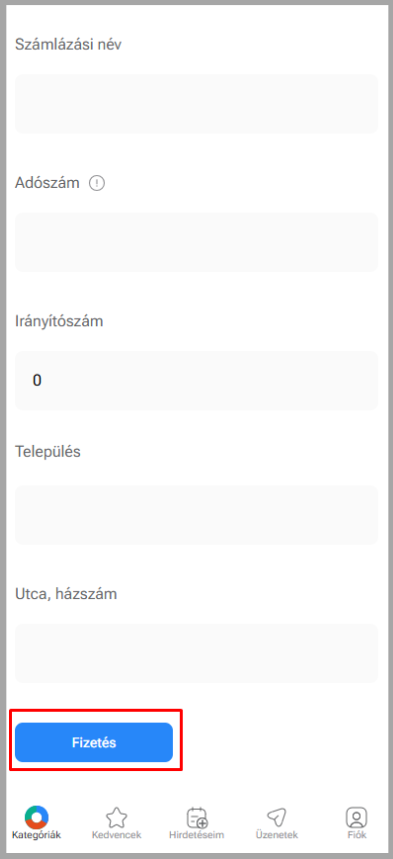The image size is (393, 859).
Task: Tap the Üzenetek paper plane icon
Action: 277,818
